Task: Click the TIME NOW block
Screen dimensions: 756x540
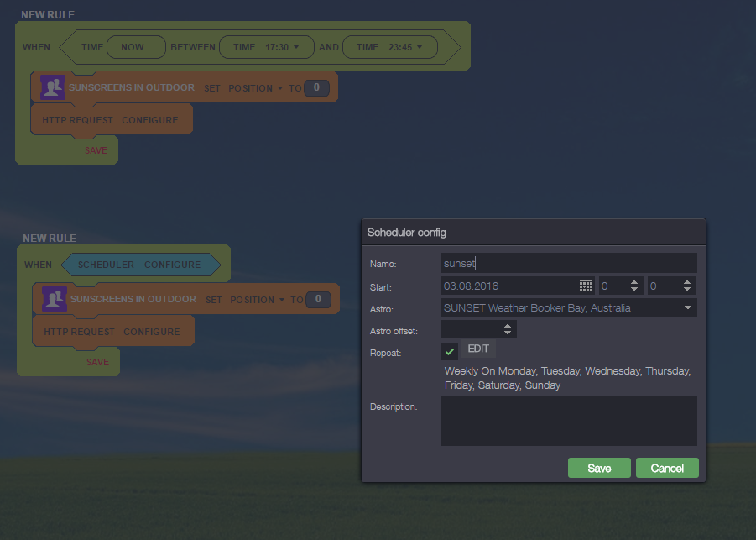Action: (136, 47)
